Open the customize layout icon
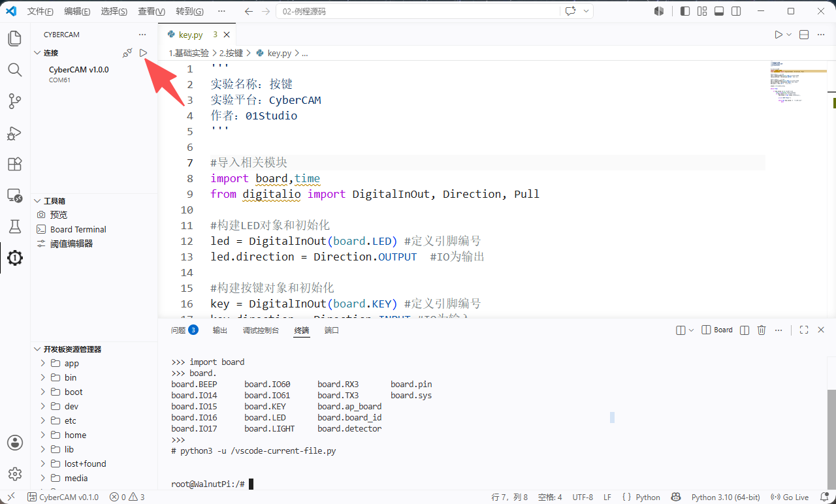836x504 pixels. click(702, 11)
